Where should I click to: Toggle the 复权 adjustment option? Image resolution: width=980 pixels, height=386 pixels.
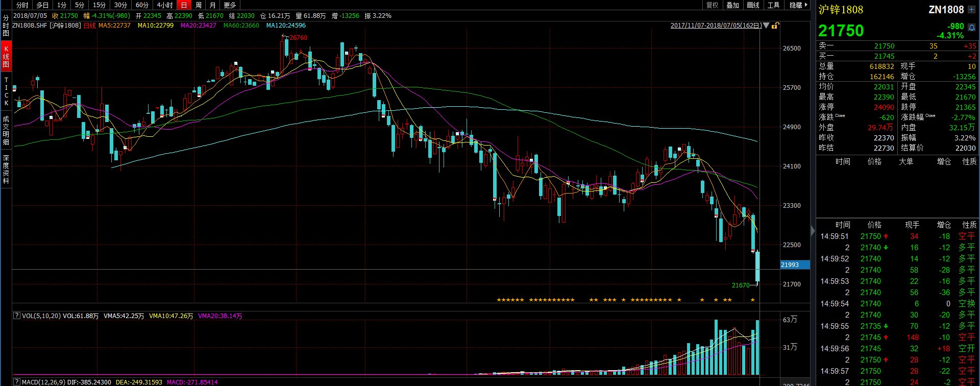[x=713, y=5]
